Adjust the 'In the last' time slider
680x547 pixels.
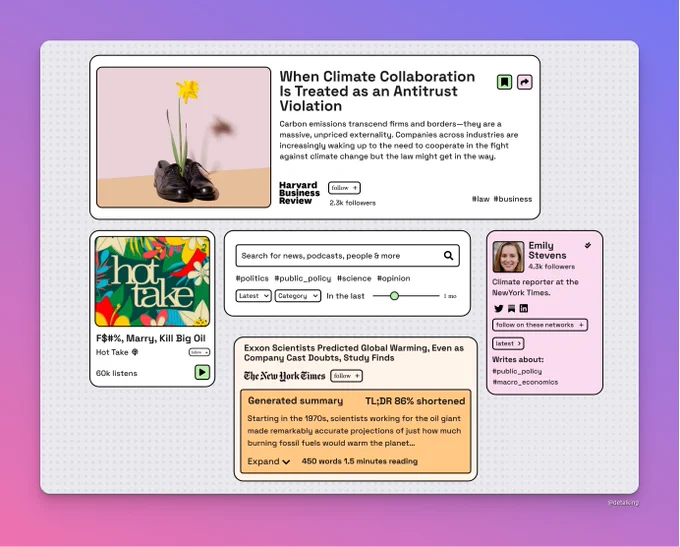point(394,296)
